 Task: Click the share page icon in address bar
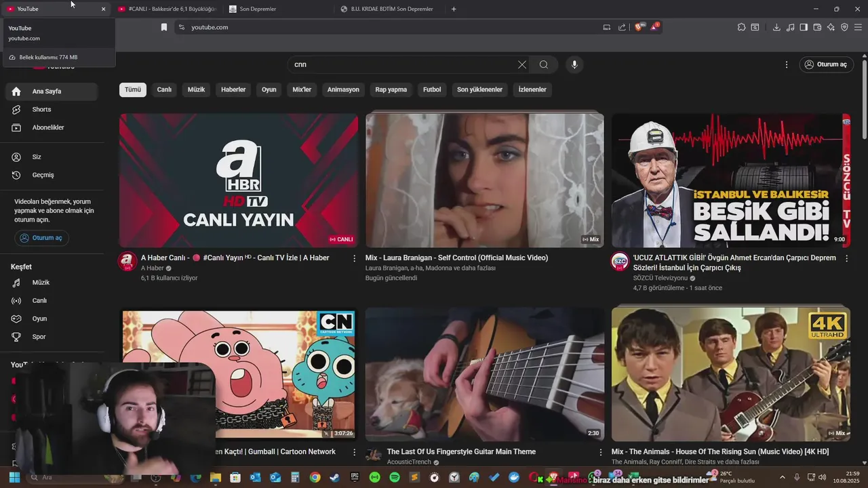pos(622,27)
